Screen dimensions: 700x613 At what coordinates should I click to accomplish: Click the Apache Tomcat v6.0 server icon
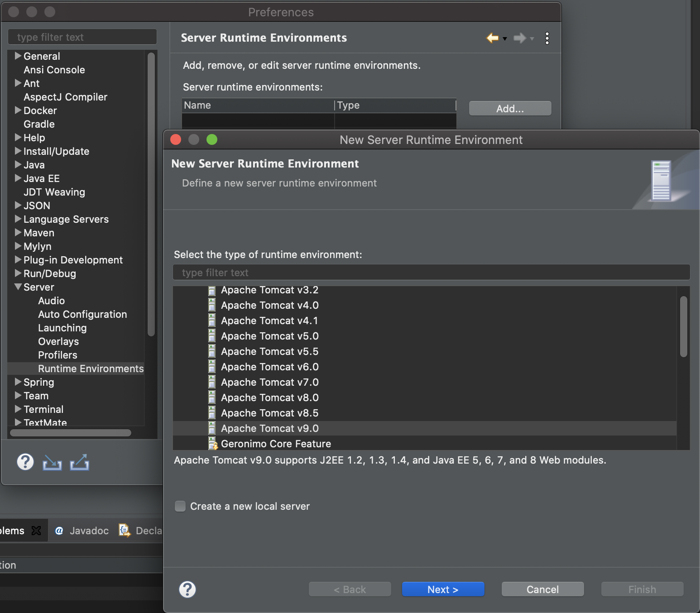point(211,367)
